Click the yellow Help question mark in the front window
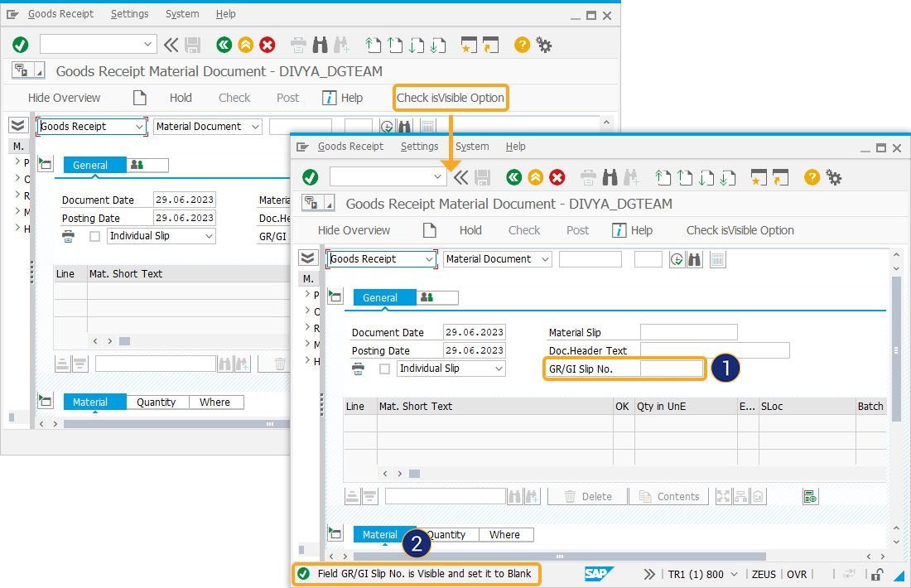 point(812,177)
